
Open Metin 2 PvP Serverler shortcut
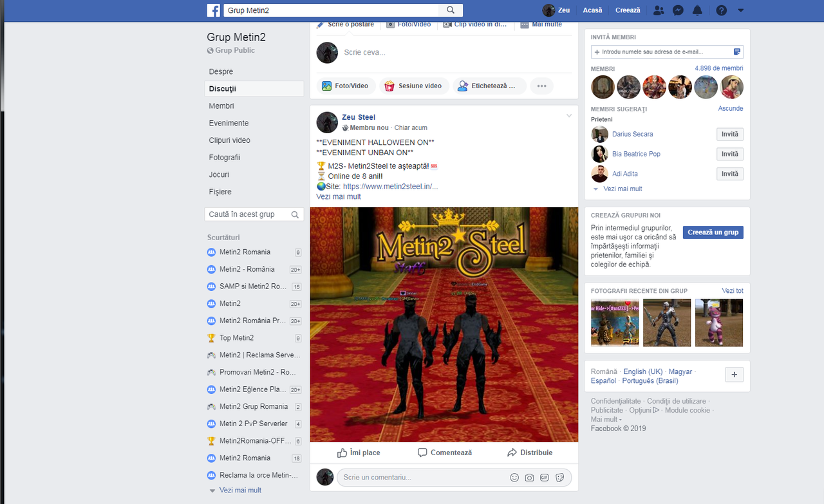point(254,424)
